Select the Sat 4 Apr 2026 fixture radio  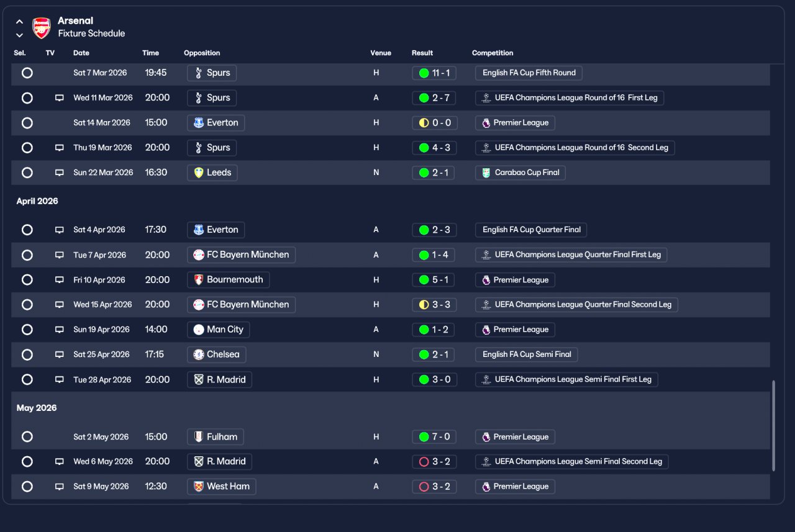click(27, 230)
